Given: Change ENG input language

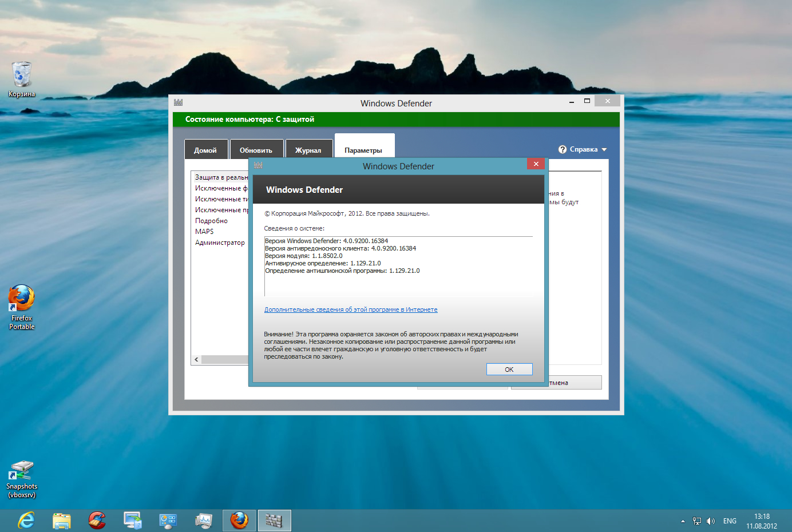Looking at the screenshot, I should pos(730,521).
